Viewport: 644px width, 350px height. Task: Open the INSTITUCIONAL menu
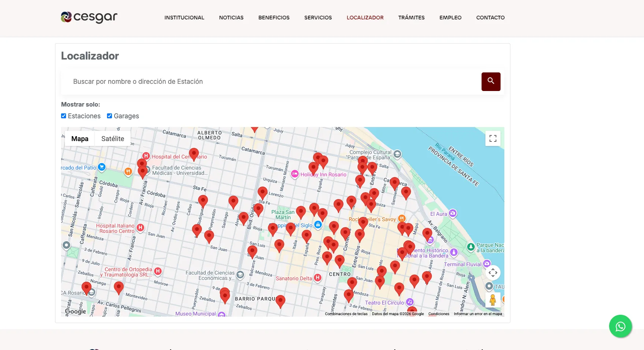pyautogui.click(x=184, y=17)
